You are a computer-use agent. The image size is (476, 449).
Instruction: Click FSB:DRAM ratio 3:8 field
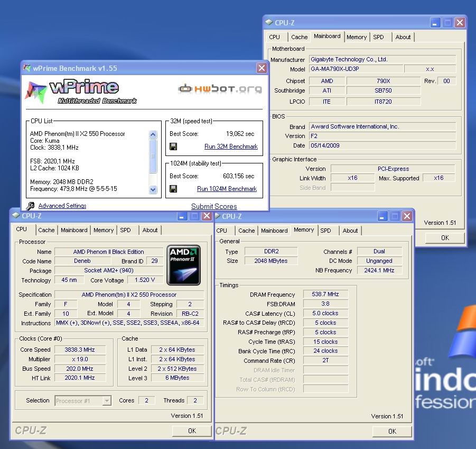click(325, 304)
